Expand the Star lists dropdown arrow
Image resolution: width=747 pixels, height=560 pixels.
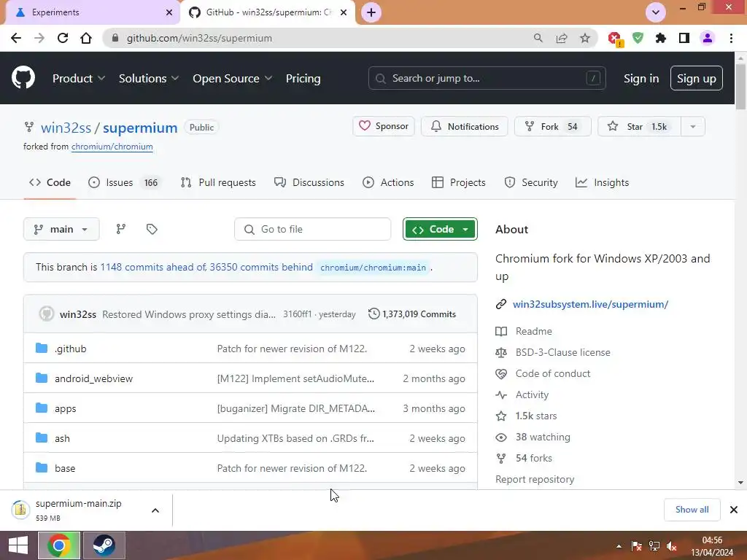coord(693,127)
